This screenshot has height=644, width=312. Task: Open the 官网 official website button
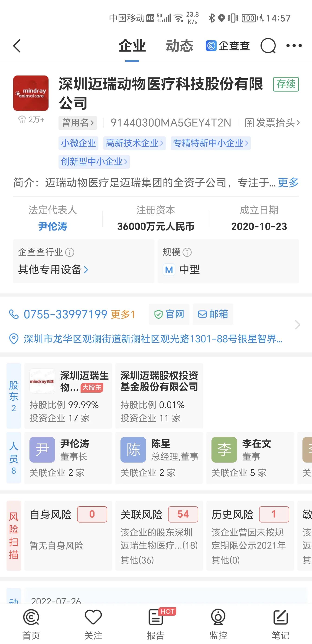pyautogui.click(x=169, y=314)
